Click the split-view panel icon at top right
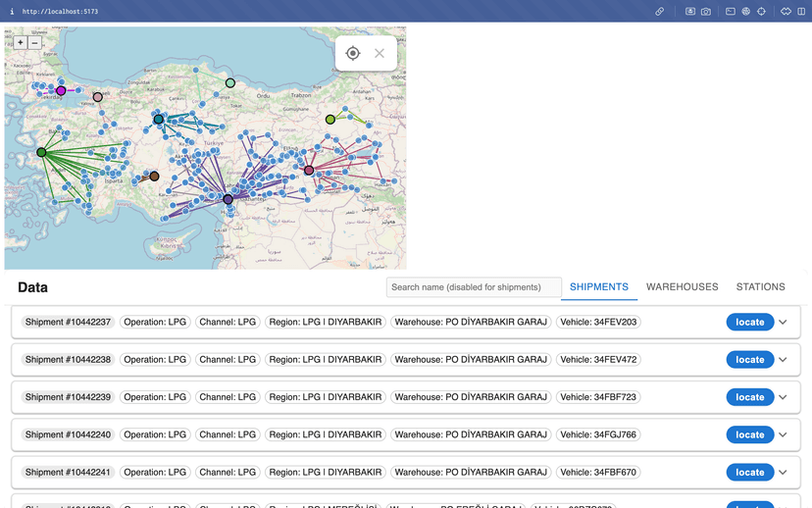Screen dimensions: 812x508 801,12
